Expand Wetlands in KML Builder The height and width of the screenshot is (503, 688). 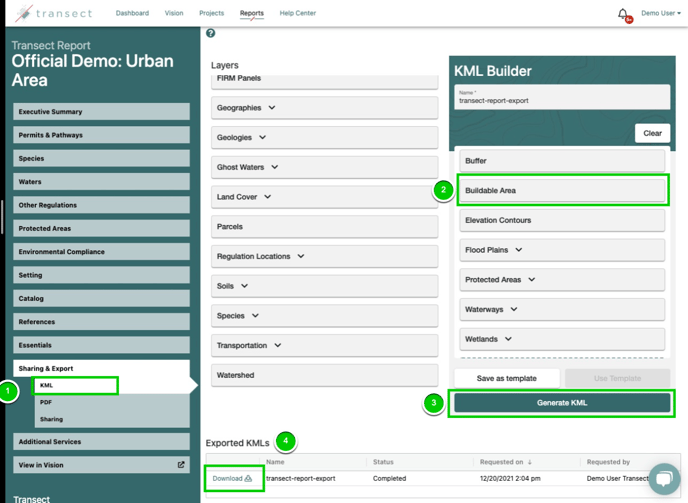tap(508, 339)
